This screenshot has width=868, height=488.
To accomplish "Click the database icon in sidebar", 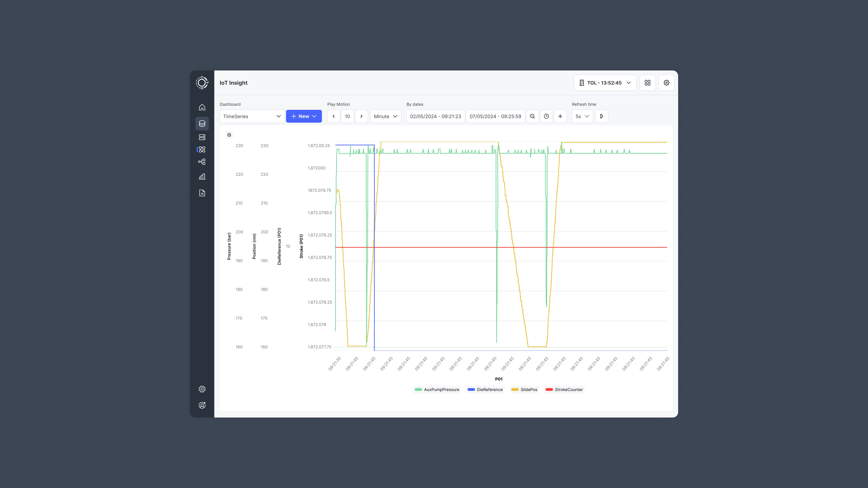I will [x=202, y=124].
